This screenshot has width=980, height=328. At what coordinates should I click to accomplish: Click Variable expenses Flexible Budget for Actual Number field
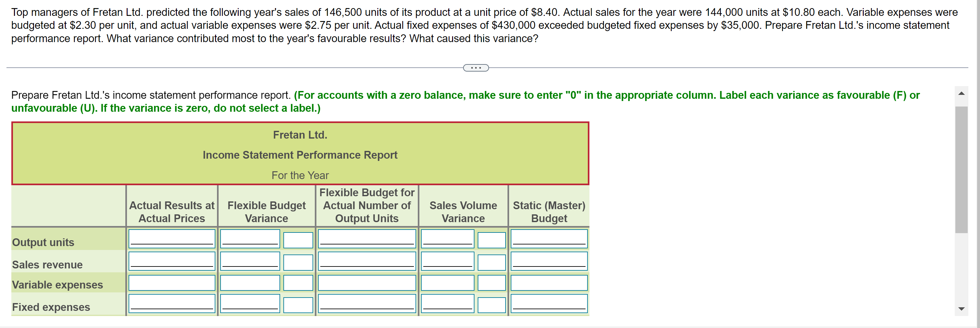click(x=367, y=283)
